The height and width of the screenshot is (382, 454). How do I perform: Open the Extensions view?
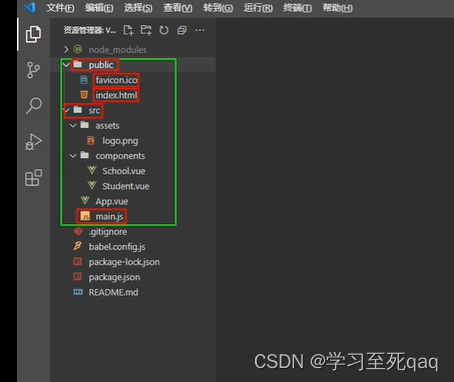[x=33, y=177]
